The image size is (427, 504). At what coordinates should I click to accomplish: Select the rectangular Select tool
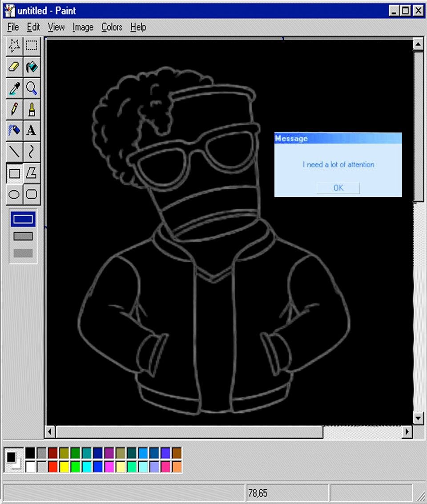click(32, 46)
